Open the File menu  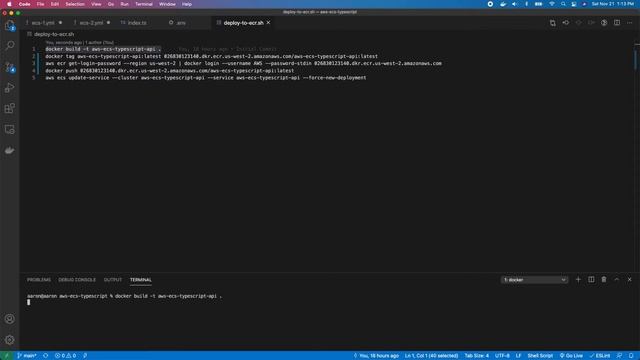(x=40, y=4)
